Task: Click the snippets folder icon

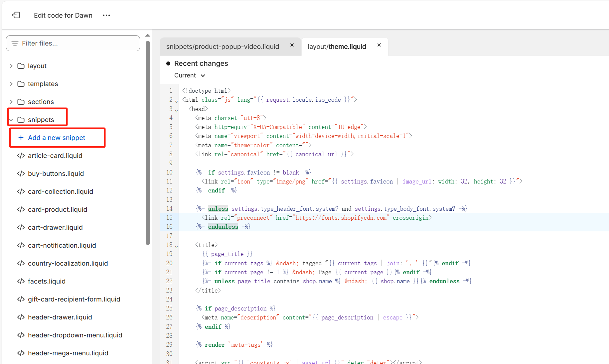Action: pos(21,120)
